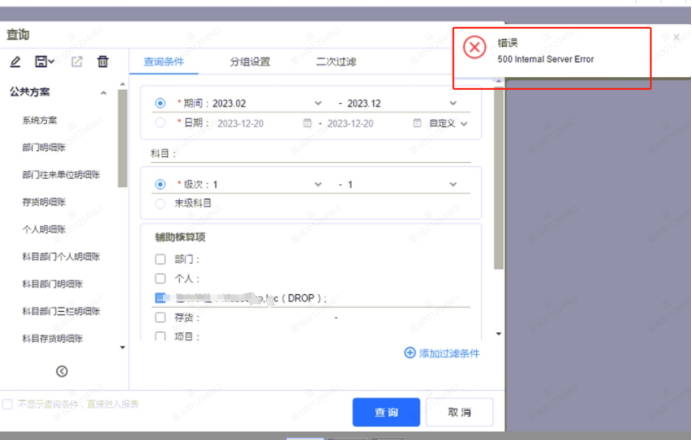Viewport: 692px width, 440px height.
Task: Click the 辅助核算项 heading
Action: [180, 237]
